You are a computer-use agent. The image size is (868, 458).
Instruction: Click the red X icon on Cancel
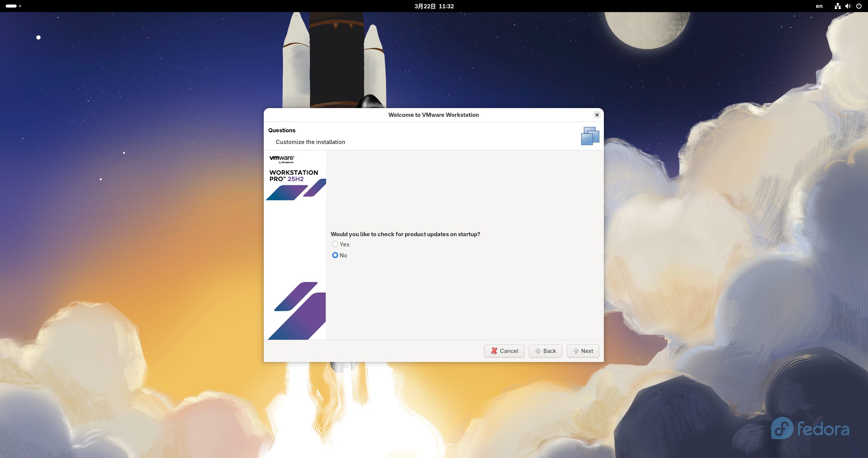click(494, 351)
